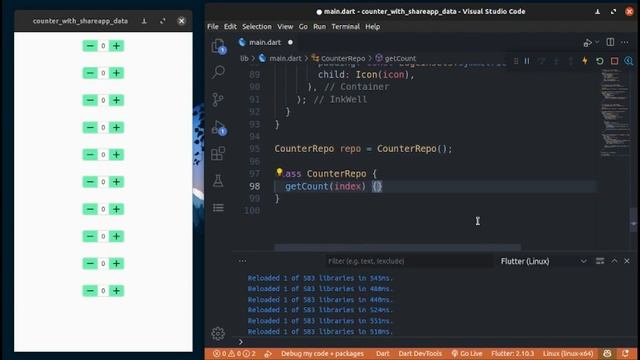The image size is (640, 360).
Task: Click Go Live in the status bar
Action: pos(467,354)
